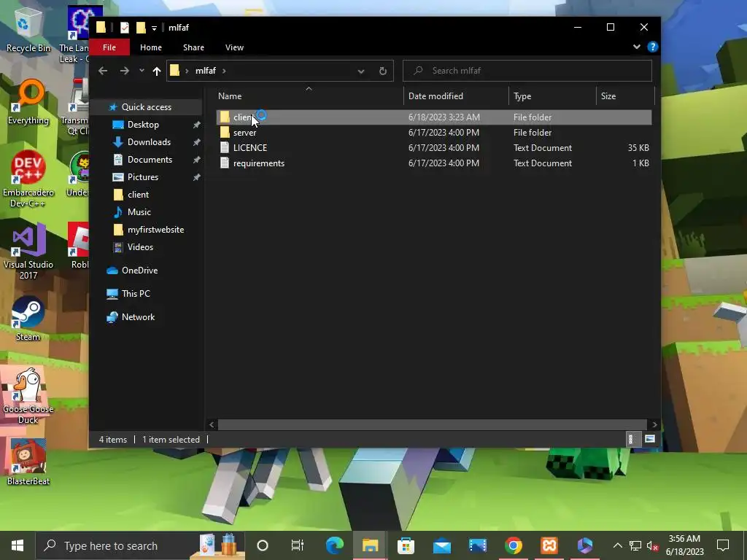Click the taskbar search box
Viewport: 747px width, 560px height.
click(x=141, y=545)
